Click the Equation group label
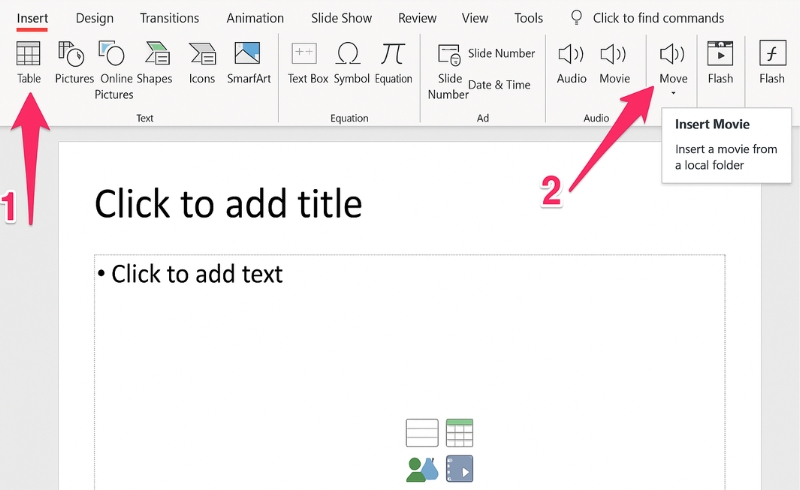Image resolution: width=800 pixels, height=490 pixels. (349, 118)
